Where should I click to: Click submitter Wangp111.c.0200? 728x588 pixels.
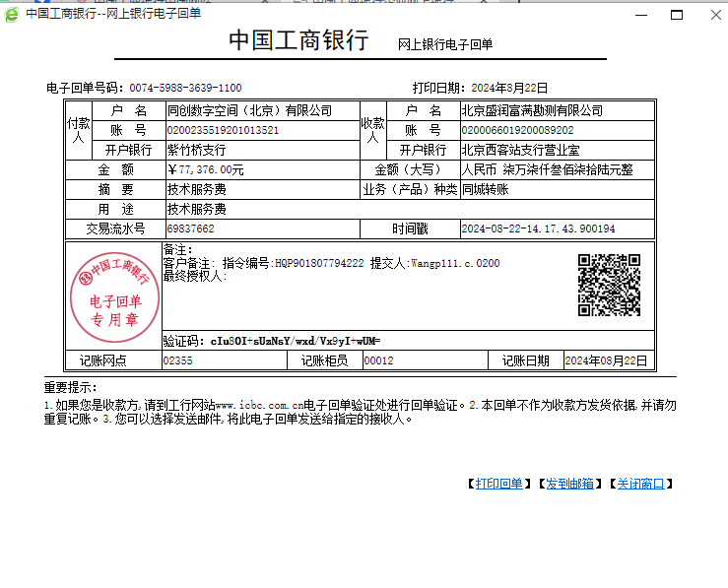click(x=455, y=264)
